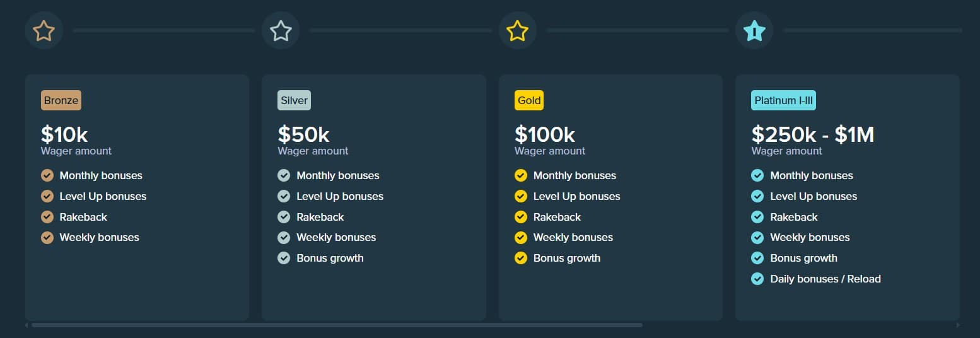This screenshot has height=338, width=980.
Task: Click the $250k - $1M wager heading
Action: [813, 134]
